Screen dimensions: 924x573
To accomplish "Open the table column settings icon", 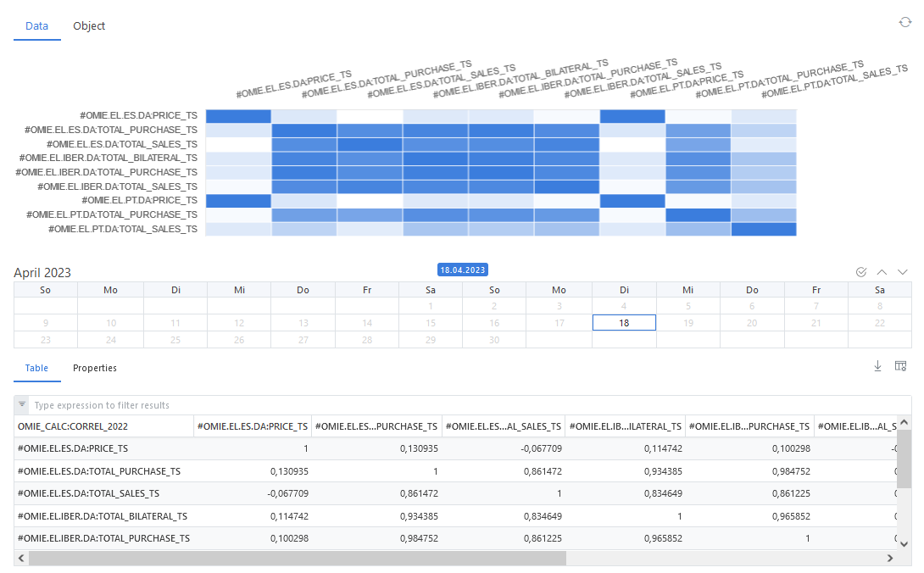I will point(900,366).
